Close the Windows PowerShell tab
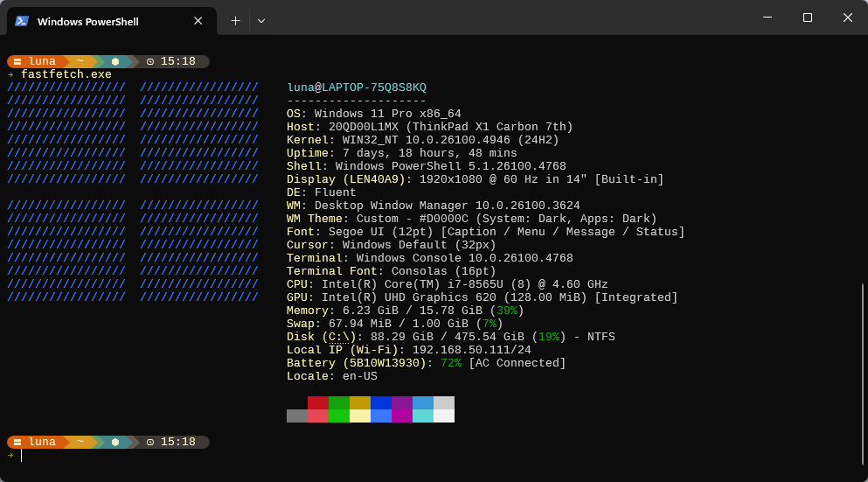Screen dimensions: 868x482 click(x=198, y=21)
